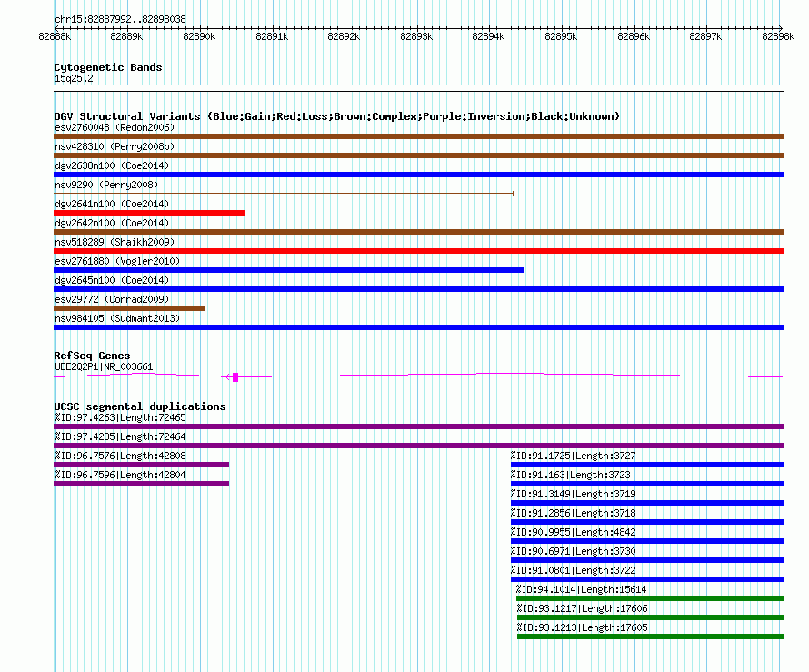
Task: Click the 82893k ruler tick label
Action: pyautogui.click(x=416, y=36)
